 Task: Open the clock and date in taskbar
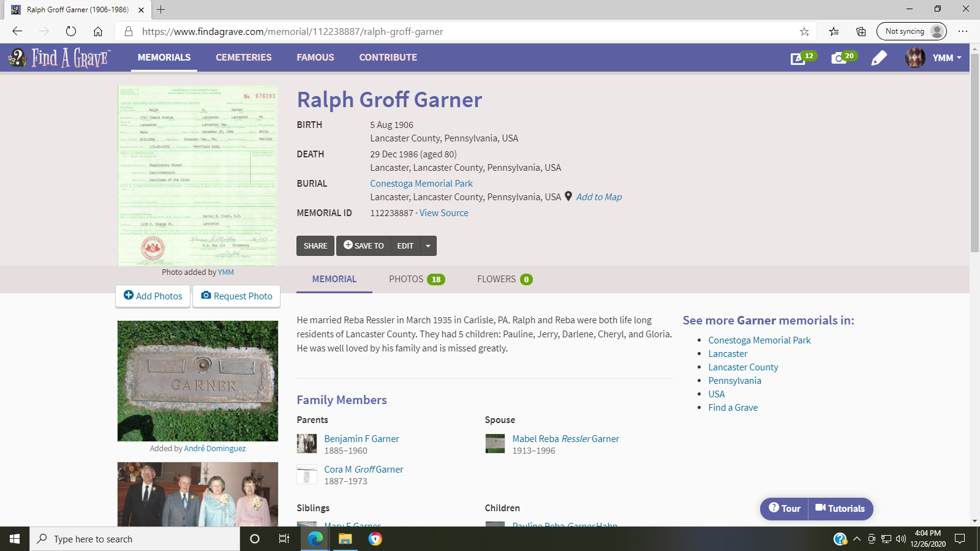tap(927, 539)
